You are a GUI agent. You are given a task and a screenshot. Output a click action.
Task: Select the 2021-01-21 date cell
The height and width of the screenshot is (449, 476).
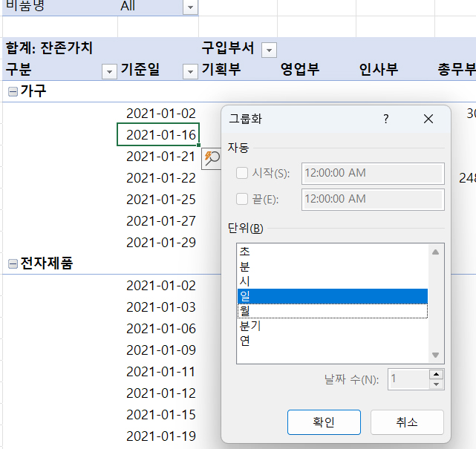pyautogui.click(x=160, y=157)
